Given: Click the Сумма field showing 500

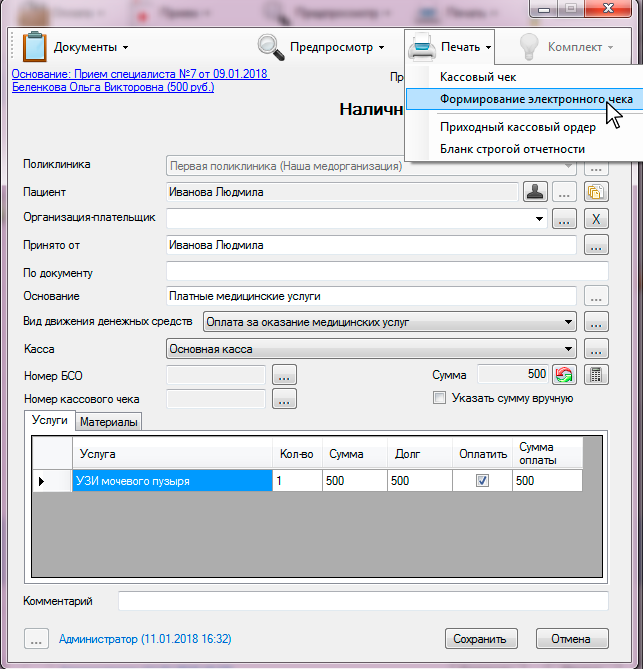Looking at the screenshot, I should coord(513,374).
